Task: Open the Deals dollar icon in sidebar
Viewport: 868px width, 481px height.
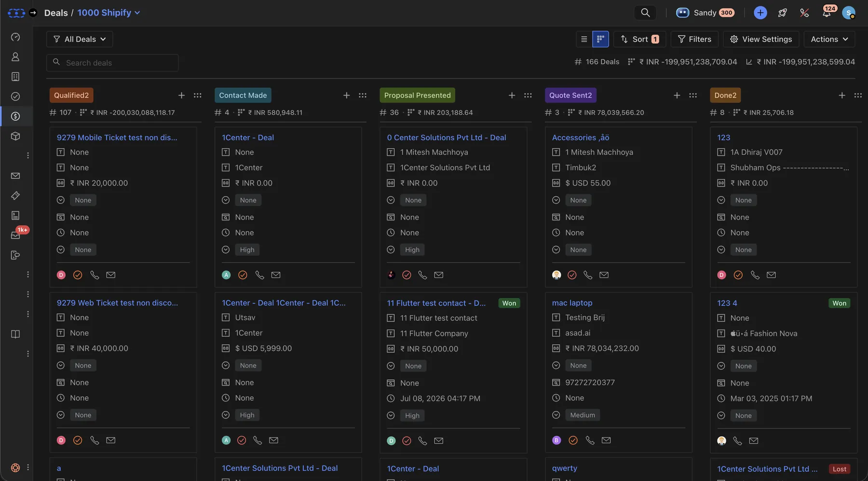Action: pyautogui.click(x=15, y=116)
